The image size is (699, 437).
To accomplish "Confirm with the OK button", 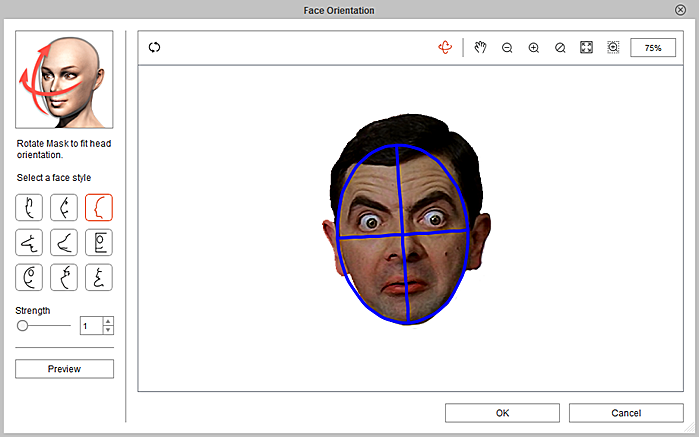I will click(x=502, y=413).
